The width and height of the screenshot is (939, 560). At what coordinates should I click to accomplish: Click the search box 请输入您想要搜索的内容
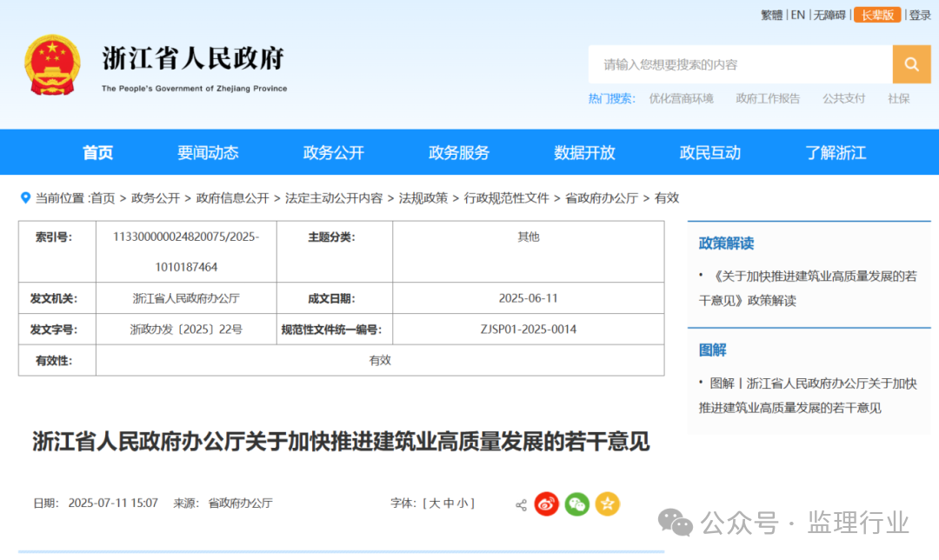click(740, 64)
